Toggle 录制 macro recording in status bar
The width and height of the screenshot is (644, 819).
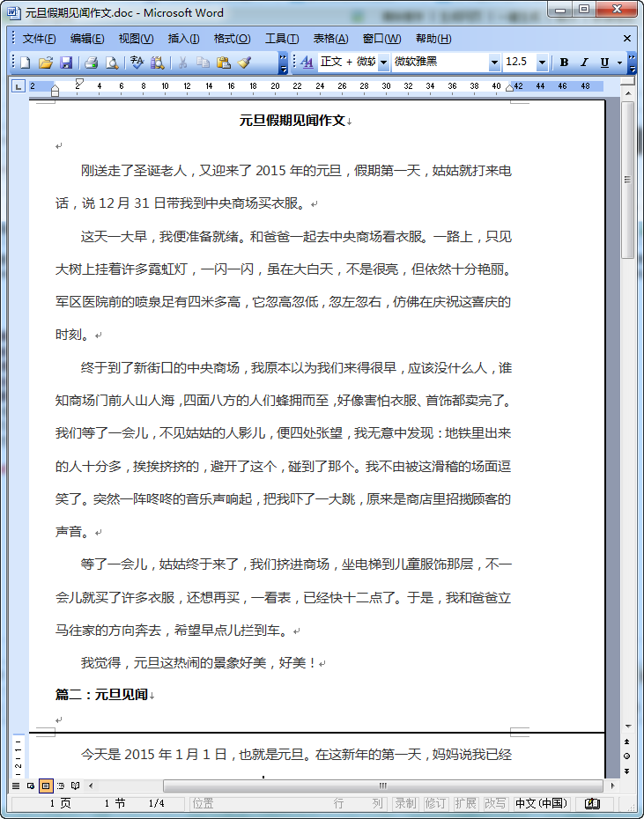click(x=405, y=803)
